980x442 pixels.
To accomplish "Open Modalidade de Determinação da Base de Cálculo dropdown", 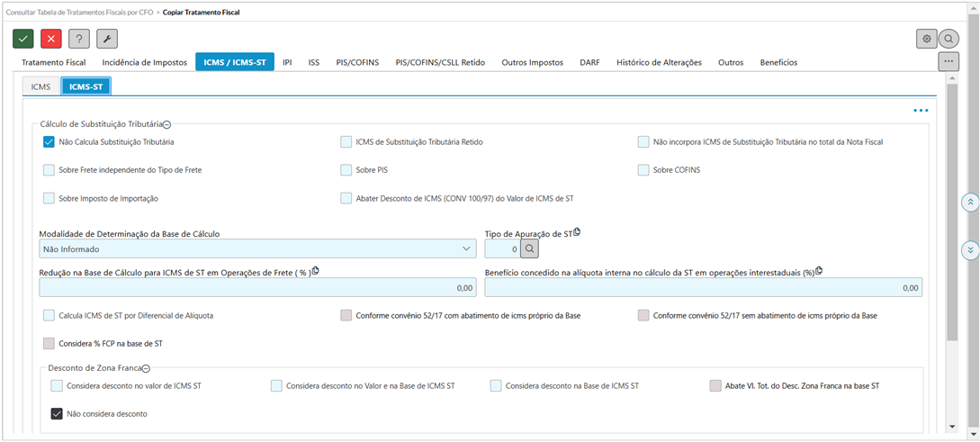I will click(x=257, y=248).
